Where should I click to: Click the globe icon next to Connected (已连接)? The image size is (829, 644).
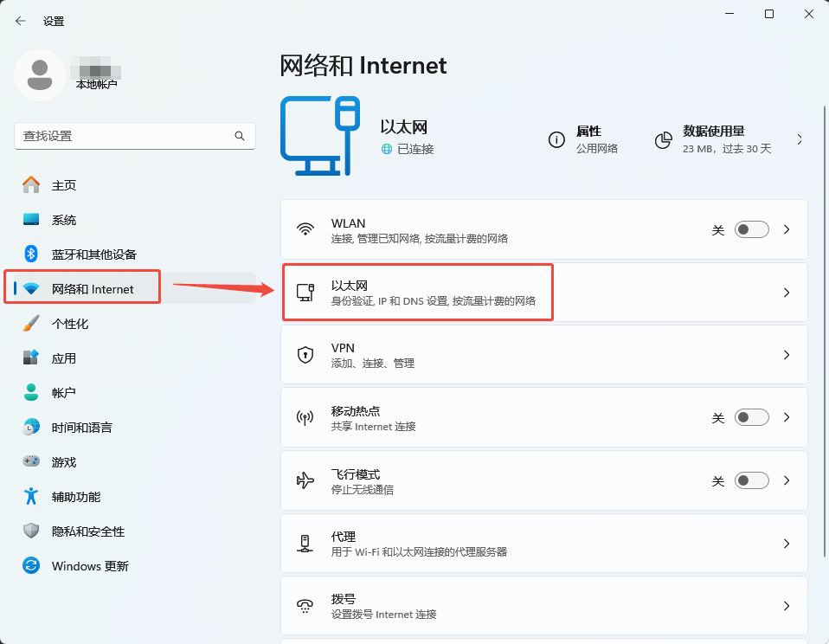pyautogui.click(x=387, y=149)
